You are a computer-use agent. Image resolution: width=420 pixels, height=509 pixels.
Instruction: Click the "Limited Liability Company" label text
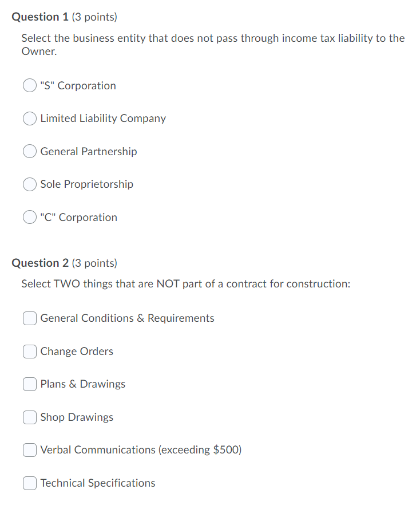pos(103,119)
